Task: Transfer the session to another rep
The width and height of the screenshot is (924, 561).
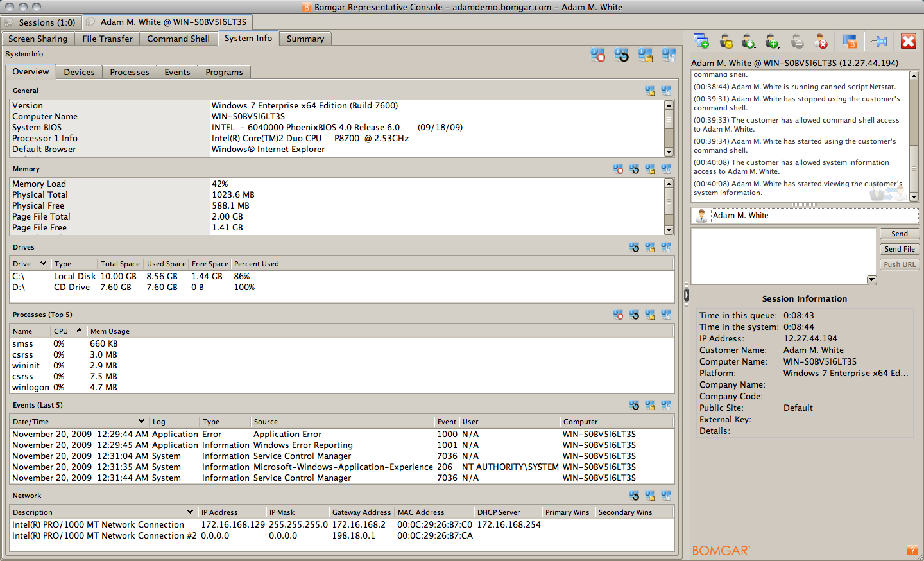Action: click(749, 41)
